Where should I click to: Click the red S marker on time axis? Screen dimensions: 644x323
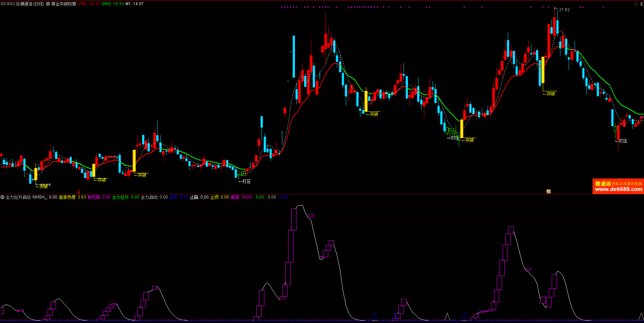tap(79, 192)
